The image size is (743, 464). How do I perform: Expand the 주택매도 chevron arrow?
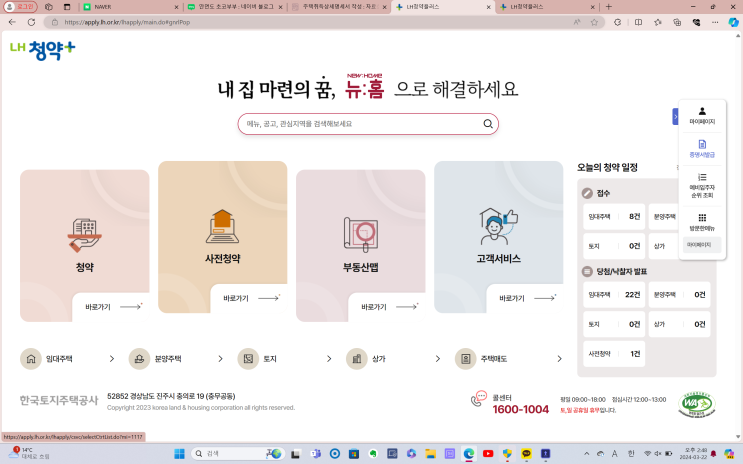pyautogui.click(x=559, y=359)
